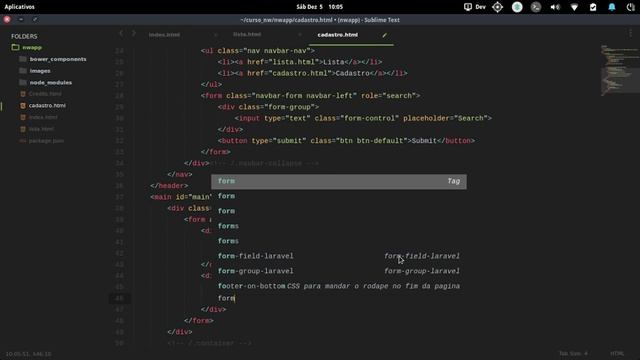Switch to the lista.html tab
The image size is (640, 360).
coord(247,35)
